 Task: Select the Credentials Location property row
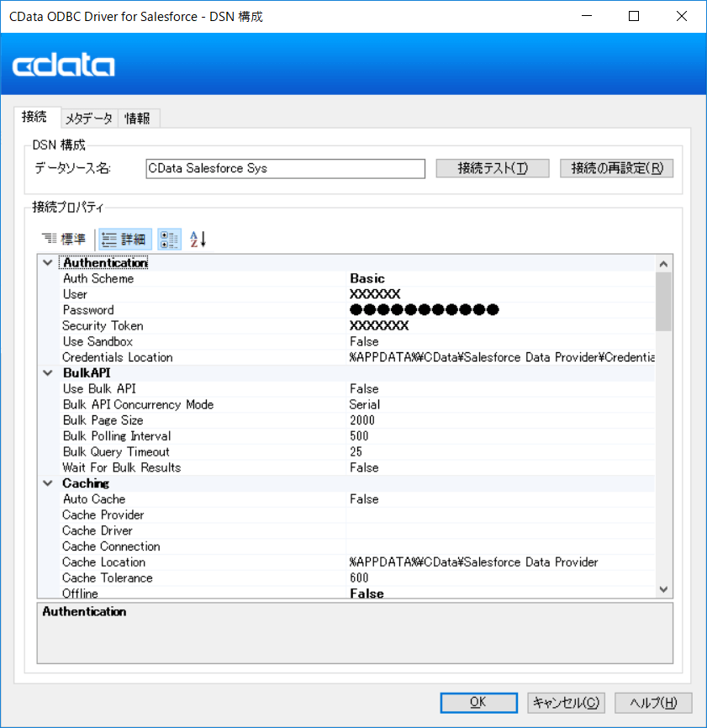pos(357,357)
